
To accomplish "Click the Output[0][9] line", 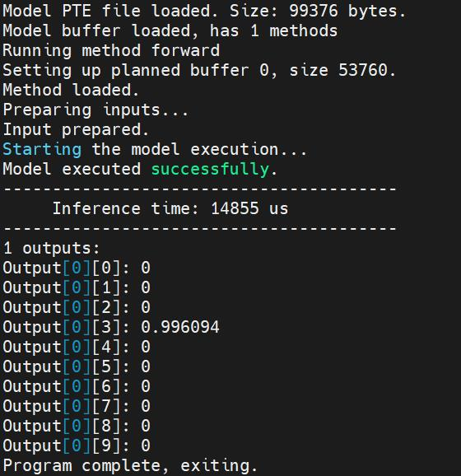I will 77,446.
